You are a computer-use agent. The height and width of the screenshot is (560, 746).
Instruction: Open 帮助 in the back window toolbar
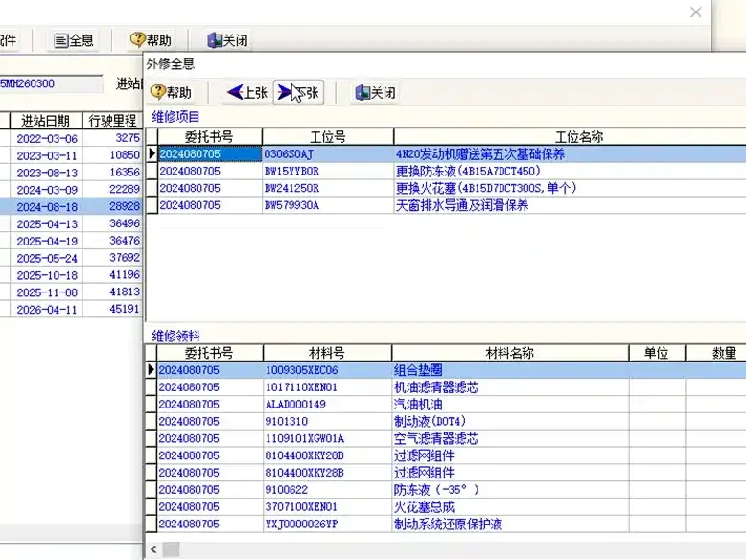(151, 40)
